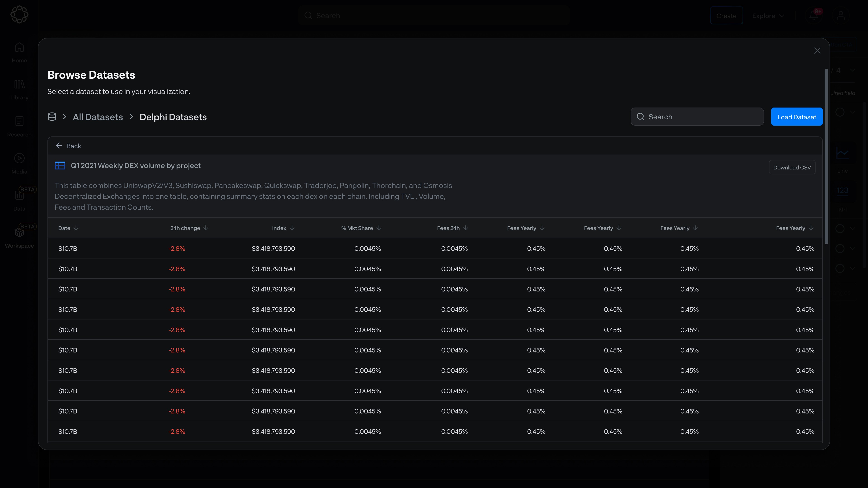Viewport: 868px width, 488px height.
Task: Click the Load Dataset button
Action: (x=797, y=117)
